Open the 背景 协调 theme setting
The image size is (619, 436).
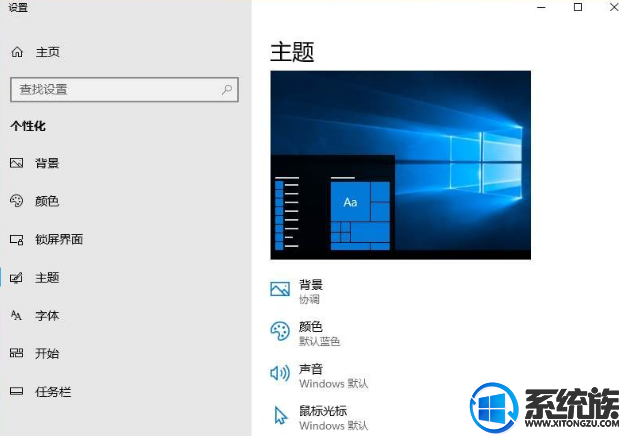(x=296, y=292)
